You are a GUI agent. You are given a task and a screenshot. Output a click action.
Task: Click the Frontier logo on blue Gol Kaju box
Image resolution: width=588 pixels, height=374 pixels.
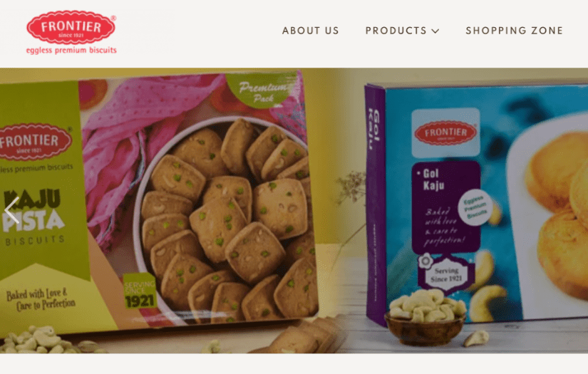click(445, 133)
